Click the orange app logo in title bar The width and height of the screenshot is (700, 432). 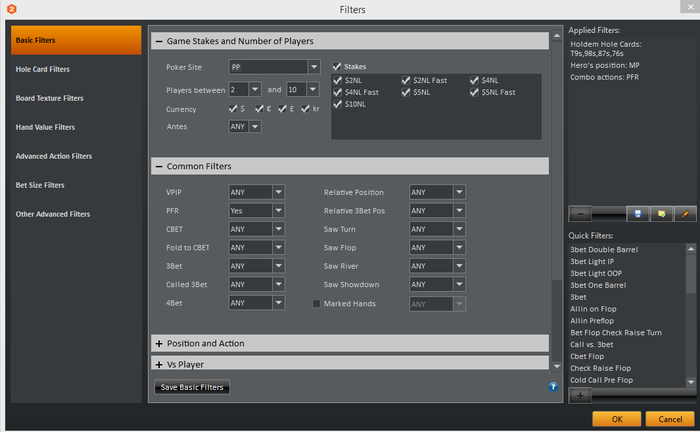coord(12,9)
